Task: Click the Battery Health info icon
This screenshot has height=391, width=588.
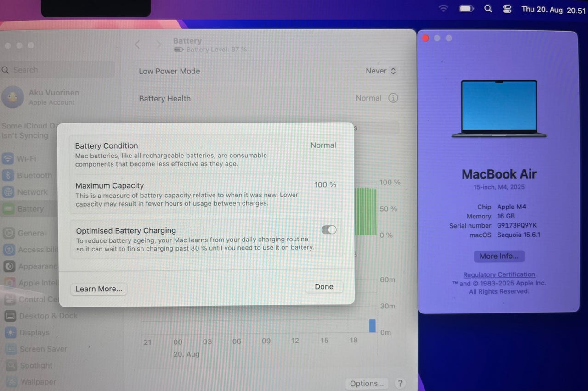Action: pos(393,98)
